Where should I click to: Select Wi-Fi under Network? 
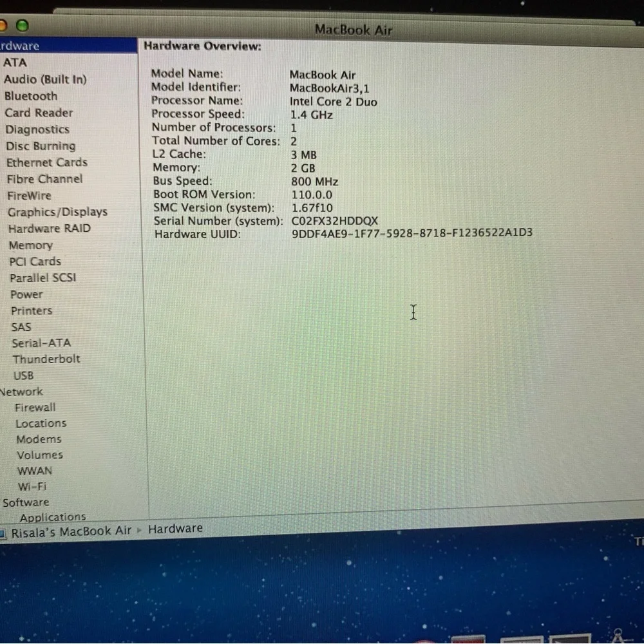coord(32,486)
